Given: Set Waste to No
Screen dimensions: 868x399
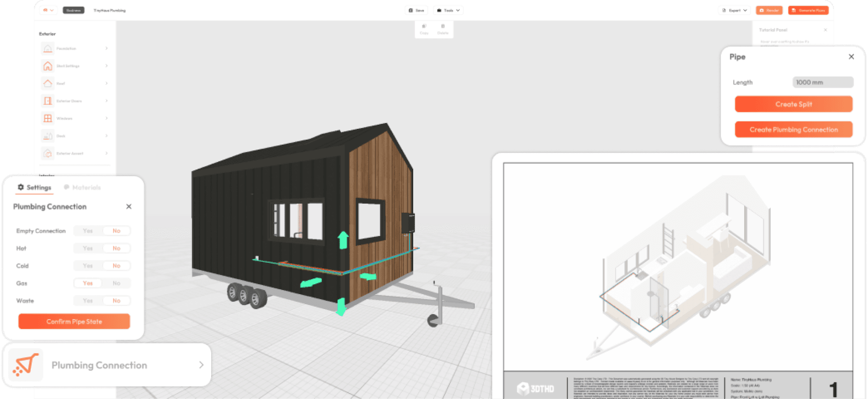Looking at the screenshot, I should click(116, 301).
